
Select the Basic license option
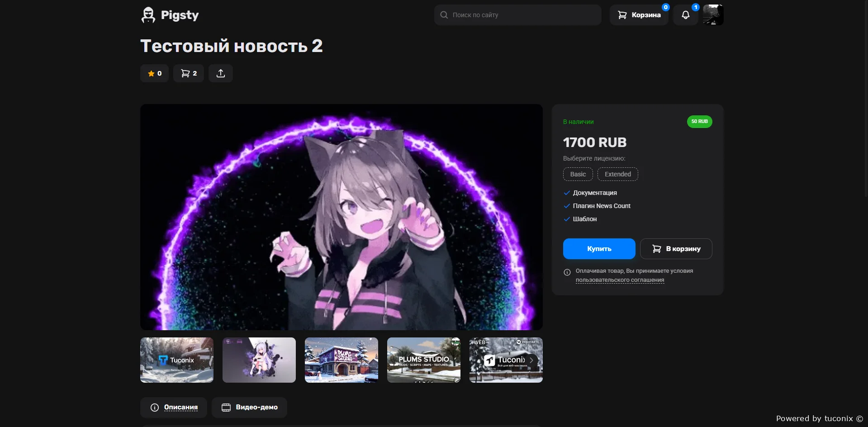click(x=578, y=174)
